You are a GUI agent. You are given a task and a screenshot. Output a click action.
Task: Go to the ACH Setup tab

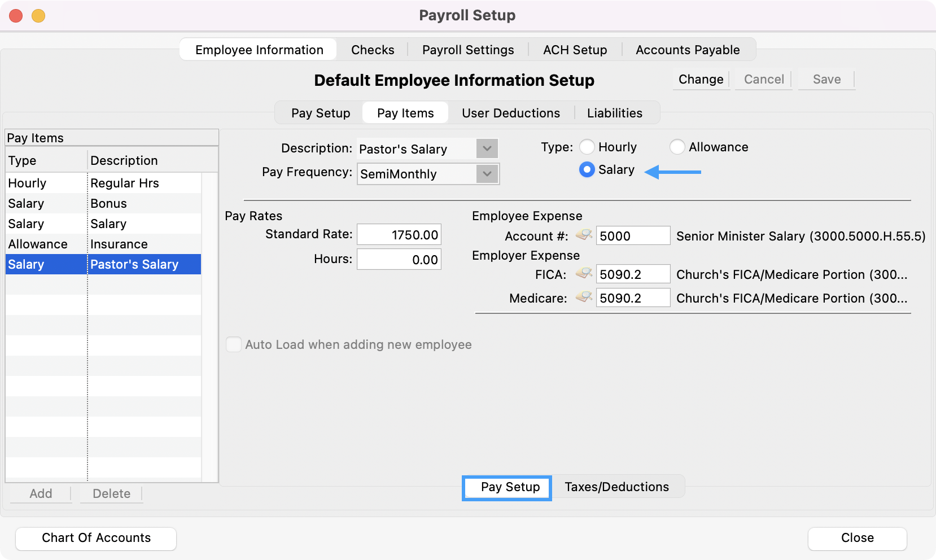[x=575, y=50]
